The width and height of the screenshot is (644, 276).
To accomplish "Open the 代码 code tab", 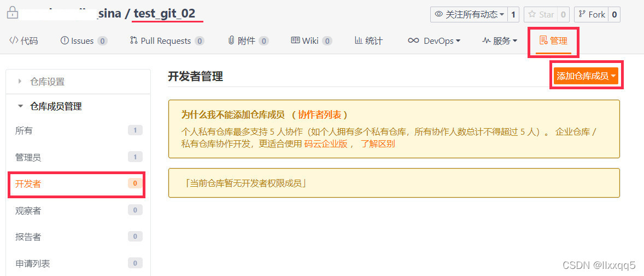I will point(24,41).
